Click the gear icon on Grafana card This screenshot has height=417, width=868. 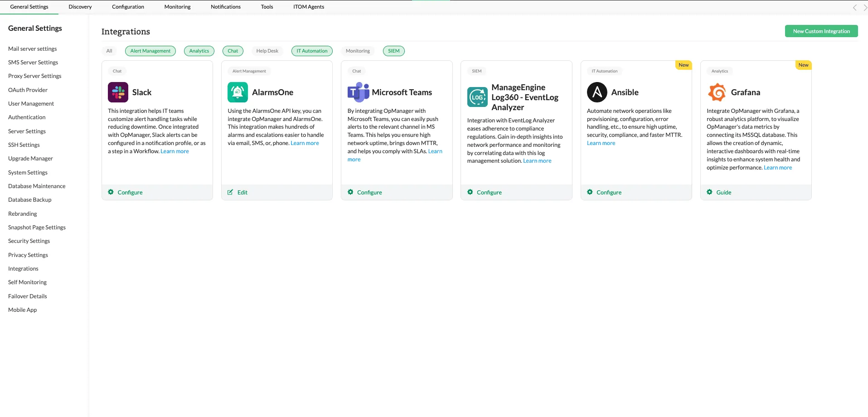pyautogui.click(x=710, y=192)
